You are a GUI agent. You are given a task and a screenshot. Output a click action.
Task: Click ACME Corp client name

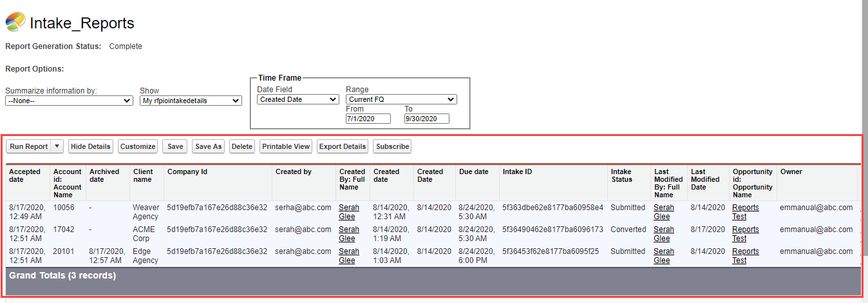click(144, 234)
